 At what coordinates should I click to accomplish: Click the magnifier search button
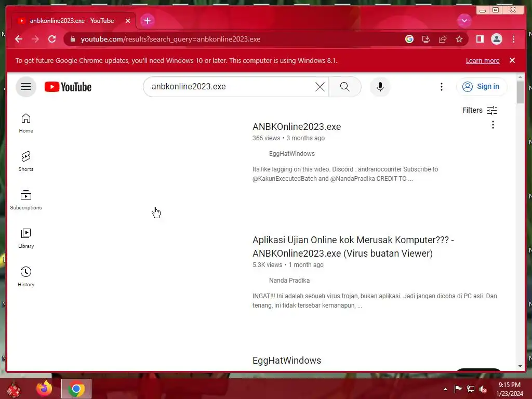(x=345, y=87)
